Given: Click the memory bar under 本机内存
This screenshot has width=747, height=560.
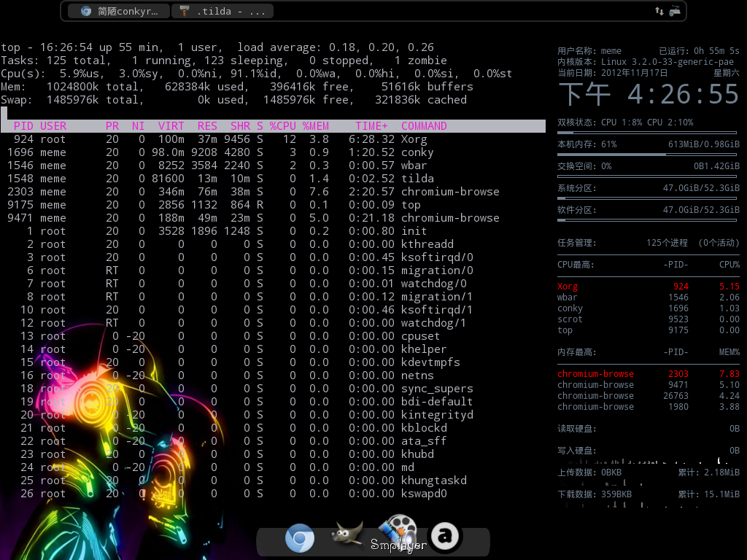Looking at the screenshot, I should pyautogui.click(x=647, y=155).
